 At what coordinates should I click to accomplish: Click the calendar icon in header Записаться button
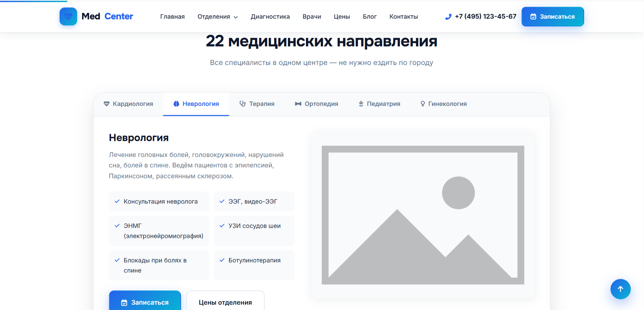[x=533, y=17]
